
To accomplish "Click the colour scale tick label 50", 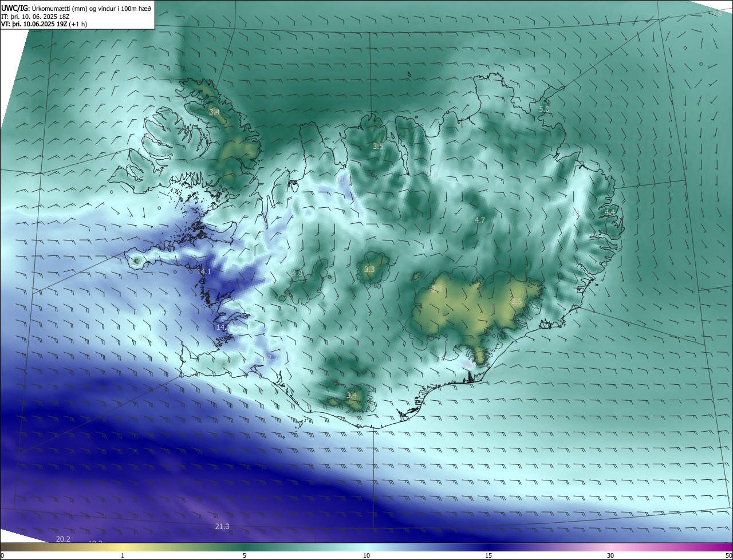I will coord(728,555).
